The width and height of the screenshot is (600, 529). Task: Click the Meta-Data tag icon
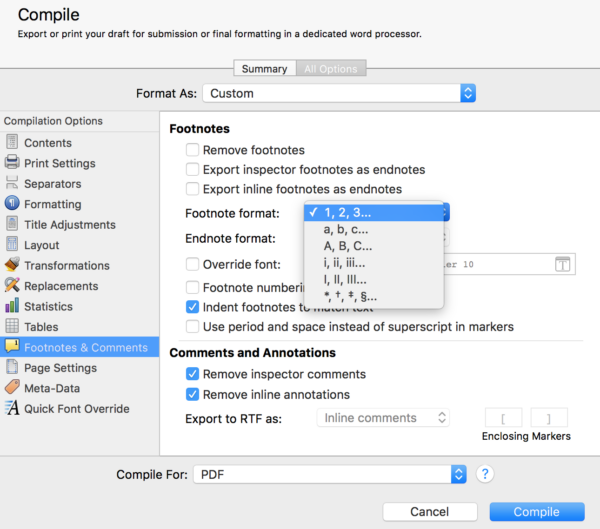[x=12, y=388]
